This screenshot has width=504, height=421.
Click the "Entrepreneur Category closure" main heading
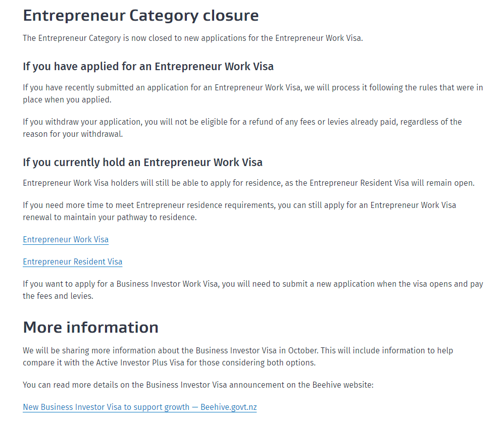point(140,16)
